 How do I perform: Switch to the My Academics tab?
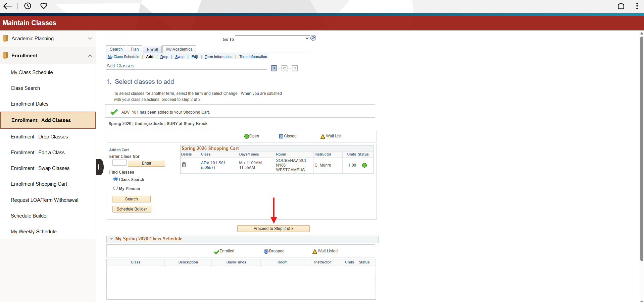[179, 49]
